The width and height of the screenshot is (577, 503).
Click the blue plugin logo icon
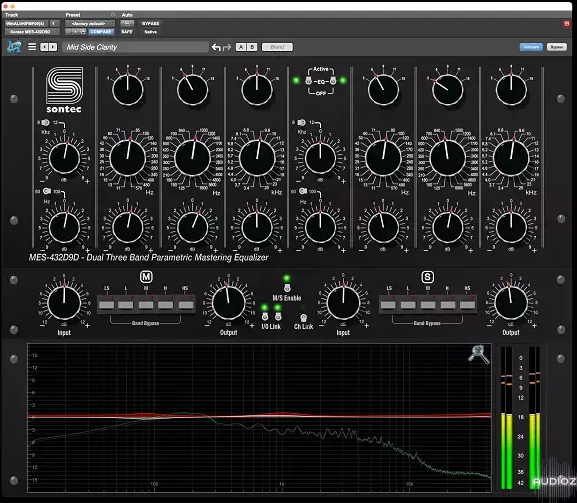click(14, 47)
